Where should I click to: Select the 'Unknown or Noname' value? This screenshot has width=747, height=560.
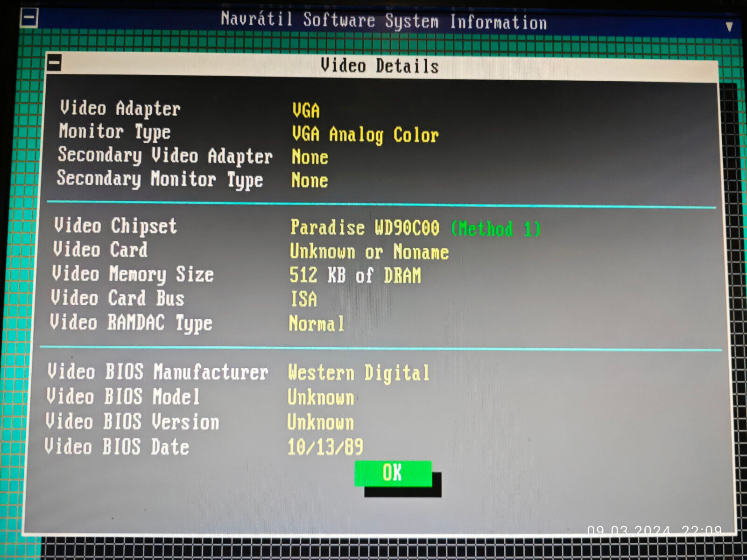(x=369, y=252)
